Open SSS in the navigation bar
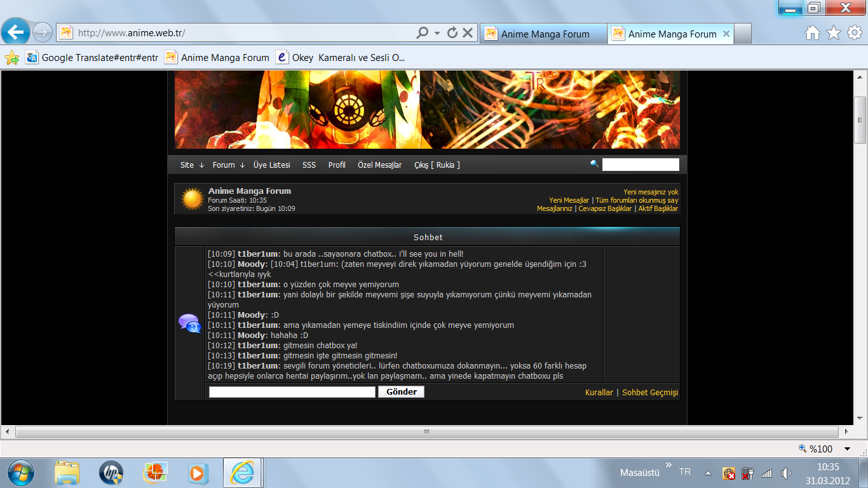 pos(309,165)
